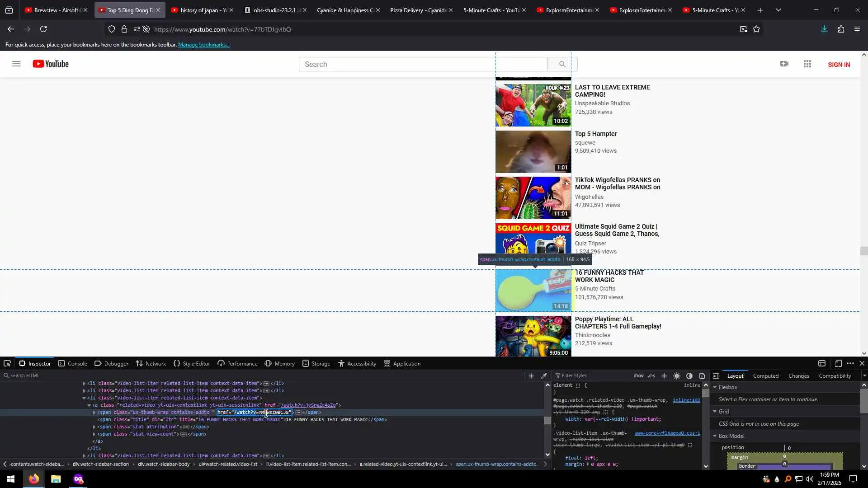Open the Network devtools tab
The image size is (868, 488).
coord(151,364)
